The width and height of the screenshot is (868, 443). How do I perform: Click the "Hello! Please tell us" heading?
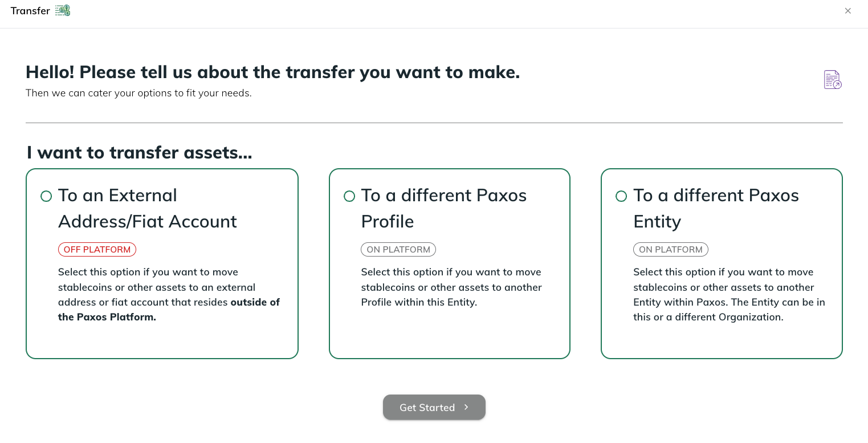(272, 72)
